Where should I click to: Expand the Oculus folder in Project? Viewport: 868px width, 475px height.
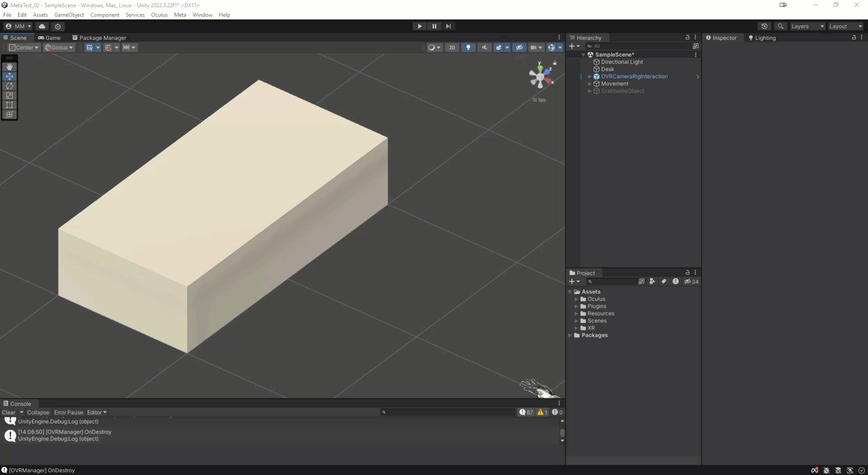(576, 299)
